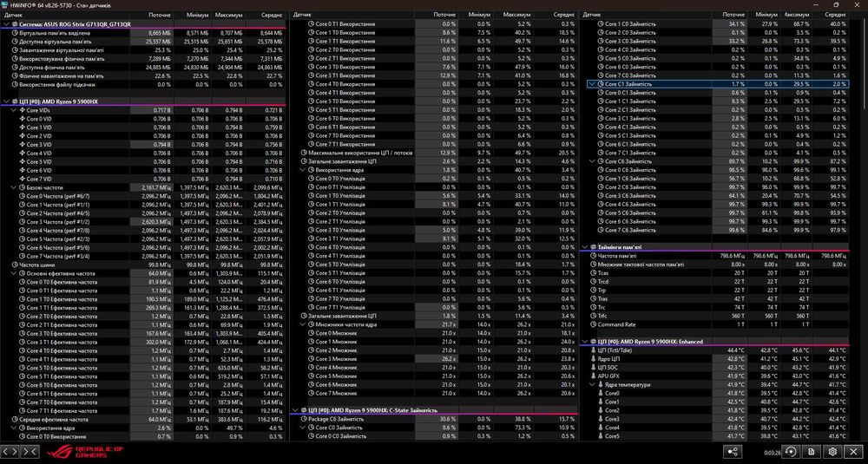The image size is (868, 464).
Task: Click icon beside Package C6 Зайнятість
Action: [x=304, y=419]
